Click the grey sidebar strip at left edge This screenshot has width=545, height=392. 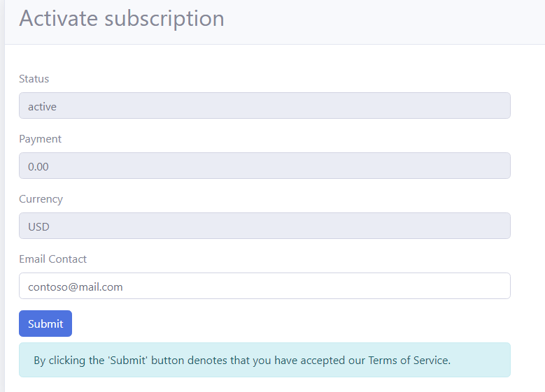[2, 196]
